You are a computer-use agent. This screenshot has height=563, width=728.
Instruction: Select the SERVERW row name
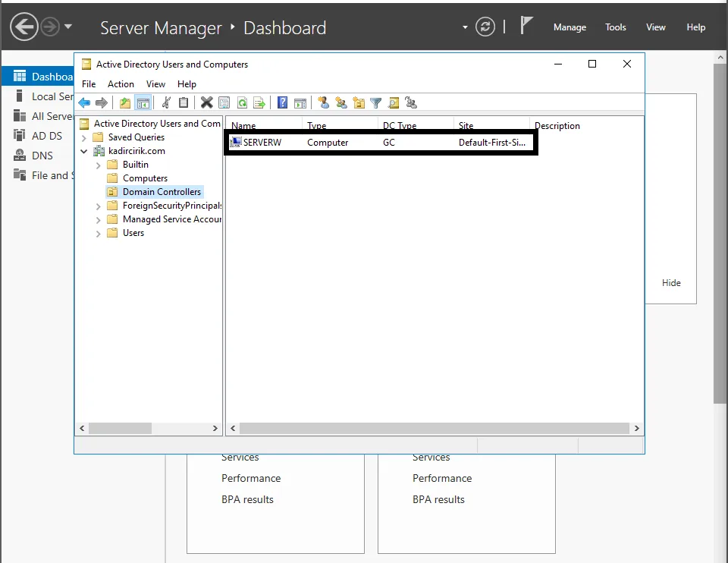pyautogui.click(x=262, y=143)
